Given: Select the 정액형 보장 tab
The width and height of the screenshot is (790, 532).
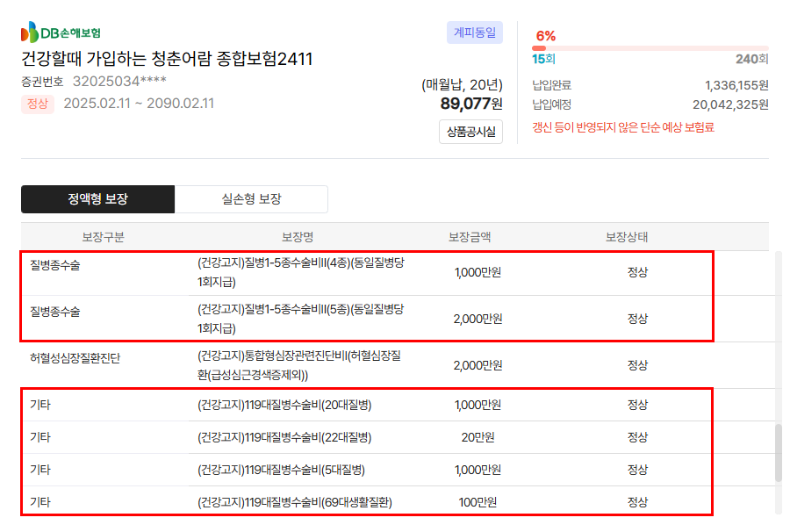Looking at the screenshot, I should [97, 199].
